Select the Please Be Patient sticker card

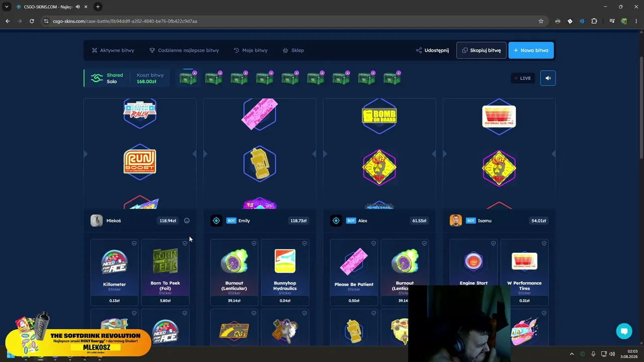click(x=354, y=273)
